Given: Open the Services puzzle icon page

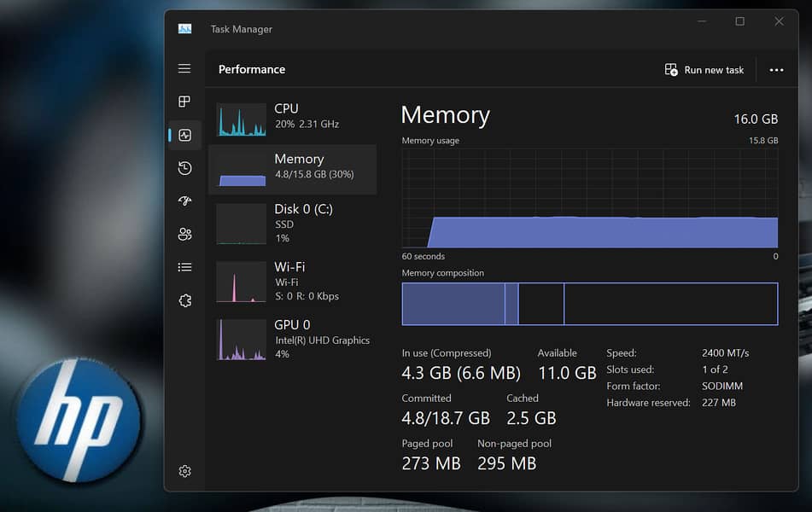Looking at the screenshot, I should coord(184,300).
